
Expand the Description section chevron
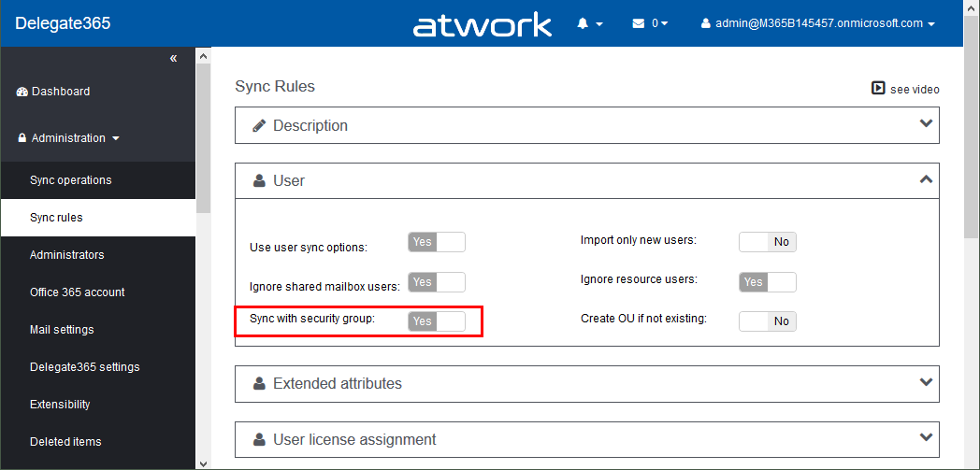[927, 123]
